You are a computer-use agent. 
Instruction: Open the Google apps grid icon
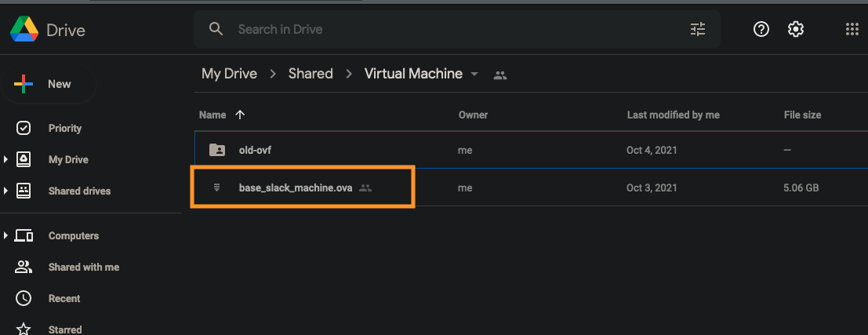[x=852, y=29]
